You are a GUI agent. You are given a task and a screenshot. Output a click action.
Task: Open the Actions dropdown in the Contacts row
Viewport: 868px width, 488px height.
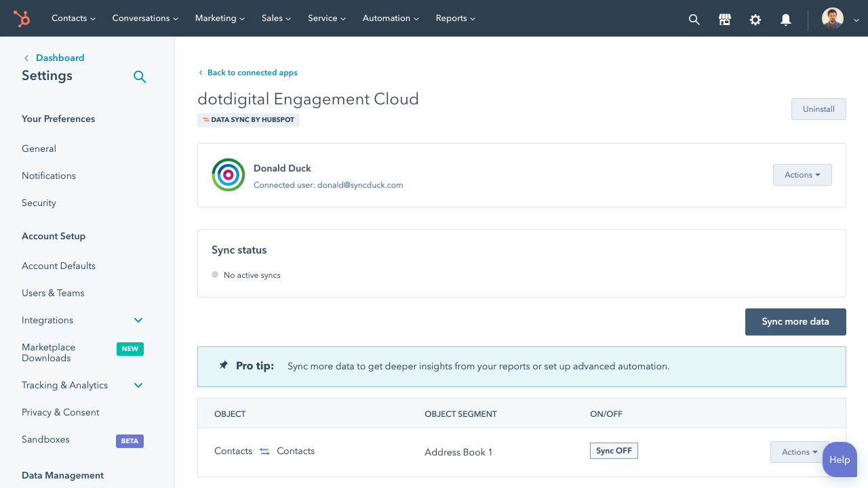(800, 451)
